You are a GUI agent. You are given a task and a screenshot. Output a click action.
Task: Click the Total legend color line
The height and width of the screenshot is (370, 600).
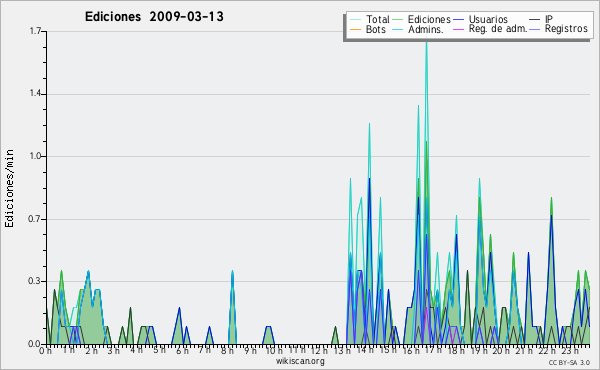355,20
